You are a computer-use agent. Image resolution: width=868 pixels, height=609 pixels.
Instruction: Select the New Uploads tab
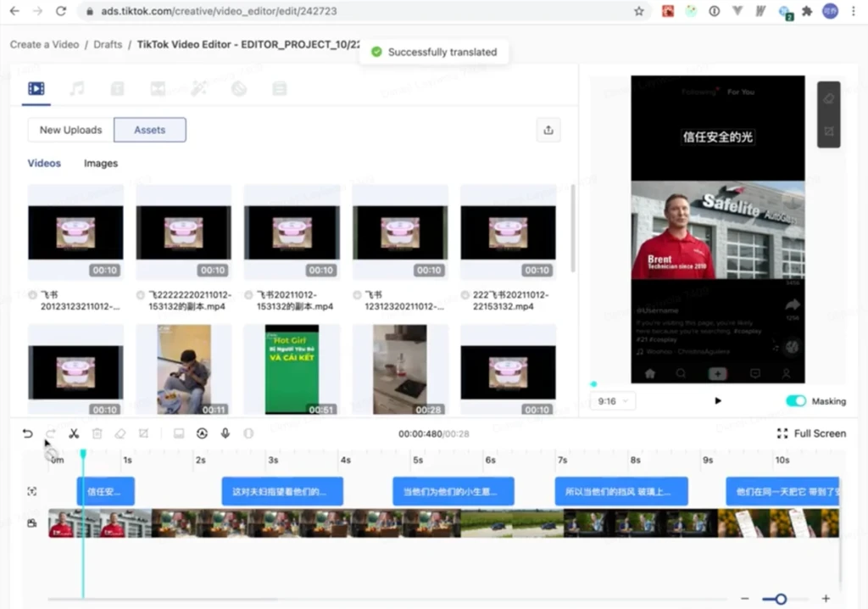click(x=71, y=131)
